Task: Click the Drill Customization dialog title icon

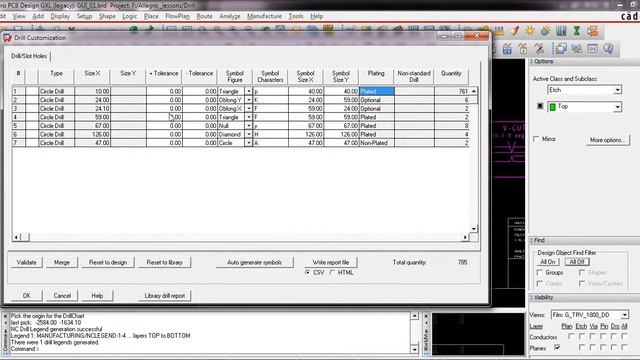Action: point(7,38)
